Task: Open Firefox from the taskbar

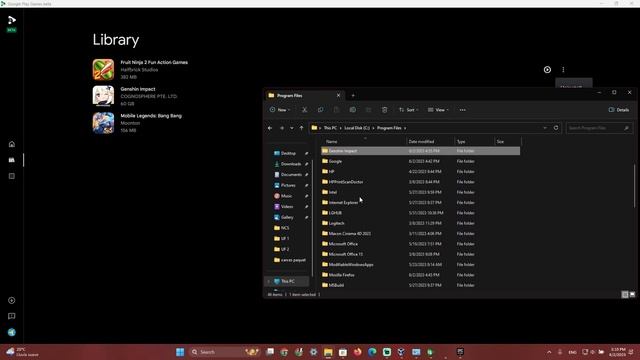Action: (358, 352)
